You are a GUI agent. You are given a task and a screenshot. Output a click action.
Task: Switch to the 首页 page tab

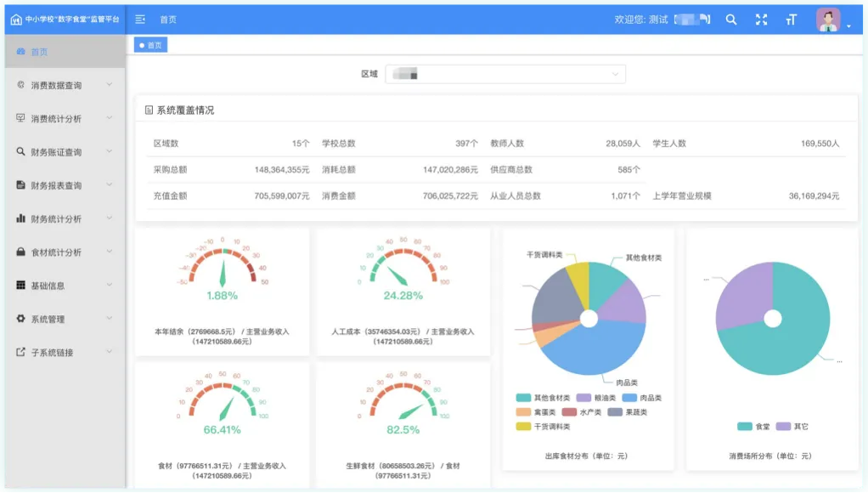tap(151, 45)
